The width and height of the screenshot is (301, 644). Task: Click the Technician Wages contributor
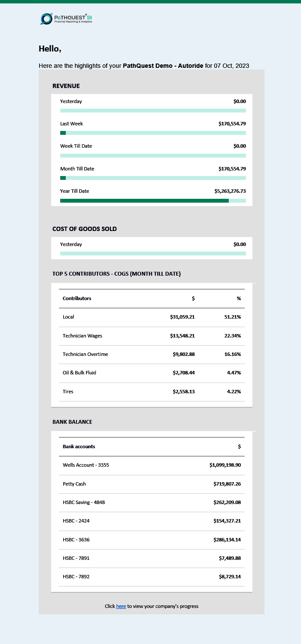click(83, 336)
